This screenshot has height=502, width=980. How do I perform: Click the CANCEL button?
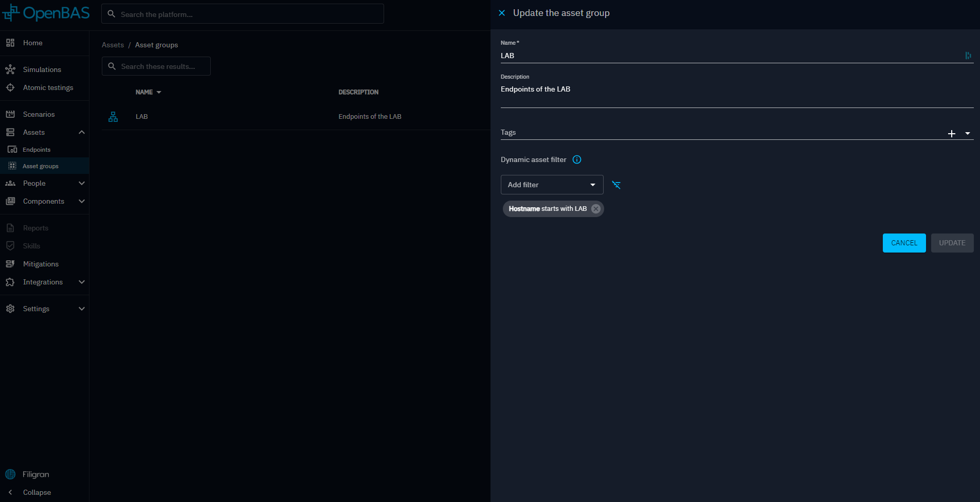point(904,243)
